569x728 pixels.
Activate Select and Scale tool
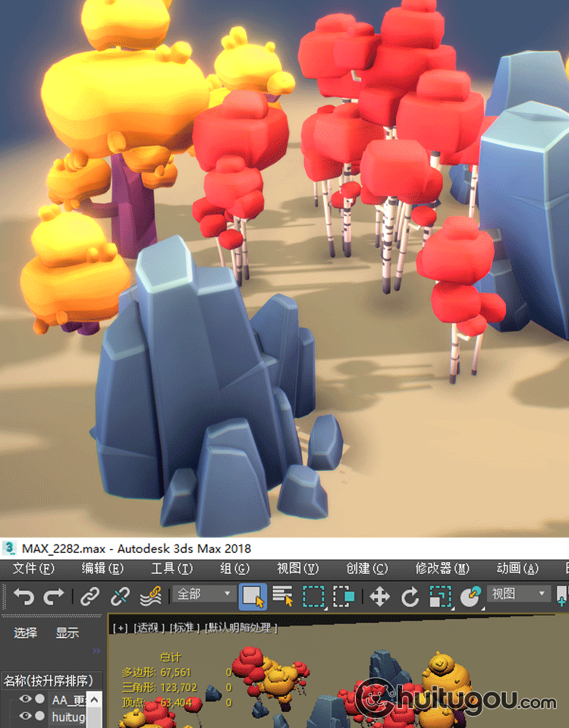point(440,596)
